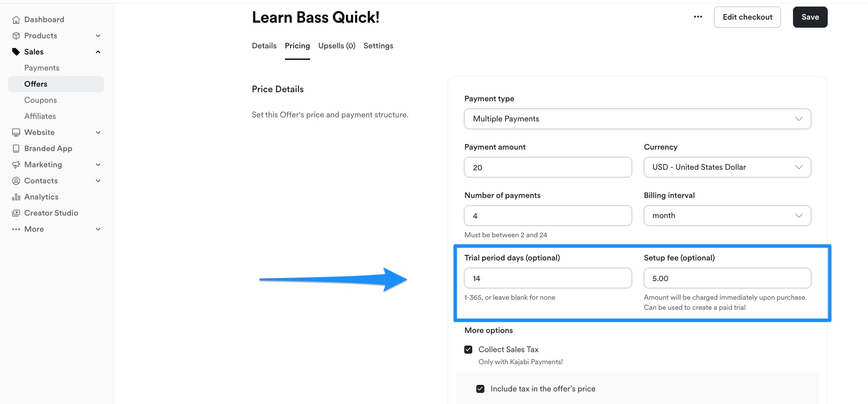Open the Currency dropdown
This screenshot has height=404, width=868.
[x=728, y=167]
